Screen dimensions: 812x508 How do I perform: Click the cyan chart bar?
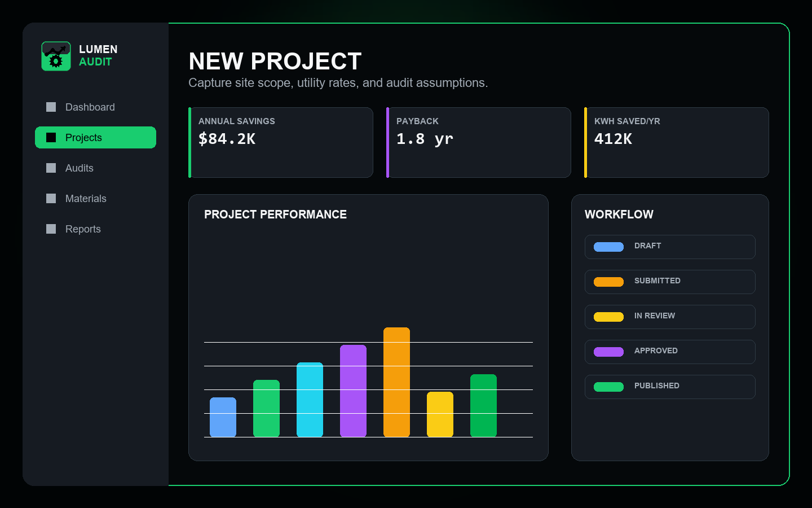click(x=310, y=400)
